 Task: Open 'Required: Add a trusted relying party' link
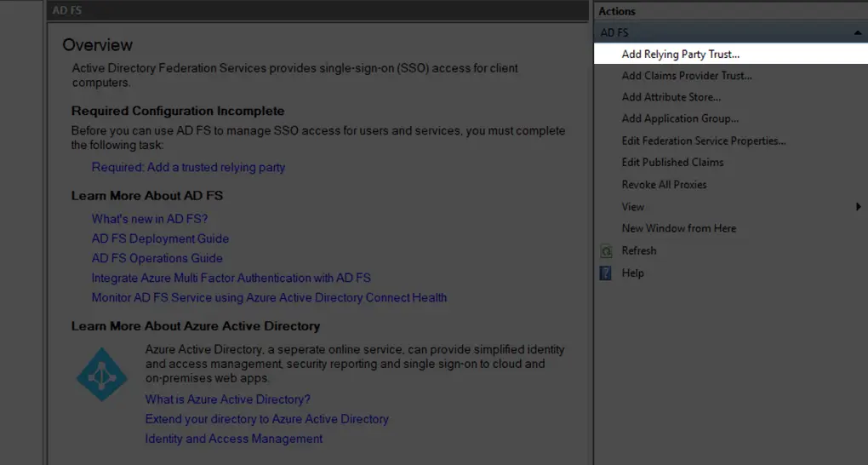(x=188, y=168)
